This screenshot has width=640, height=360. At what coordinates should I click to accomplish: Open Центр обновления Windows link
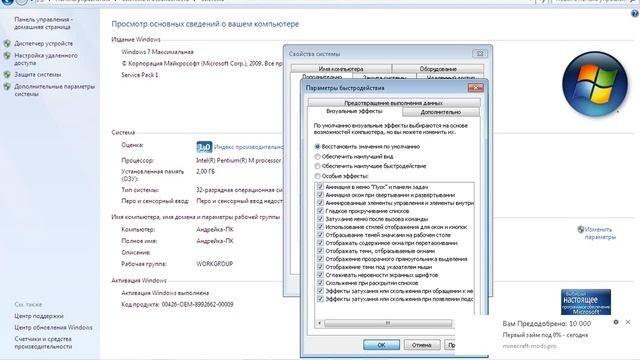[53, 327]
